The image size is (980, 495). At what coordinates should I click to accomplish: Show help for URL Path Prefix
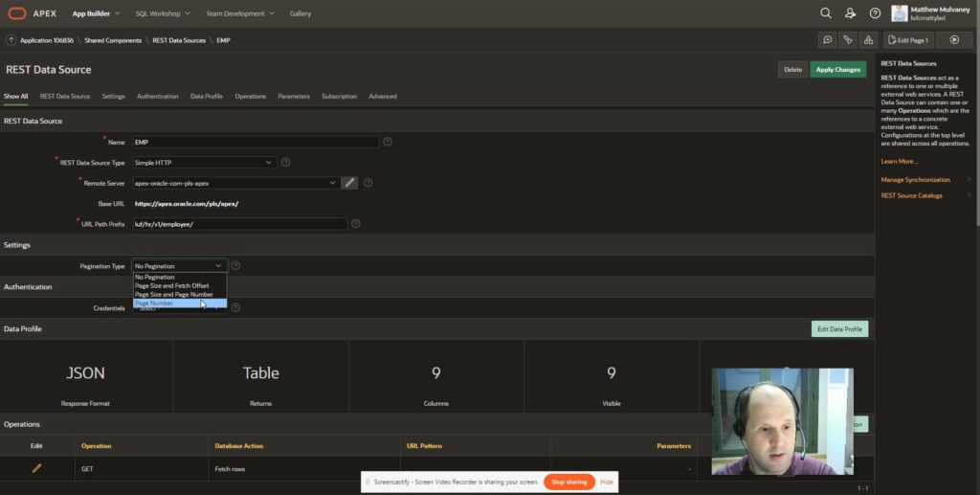pos(356,224)
